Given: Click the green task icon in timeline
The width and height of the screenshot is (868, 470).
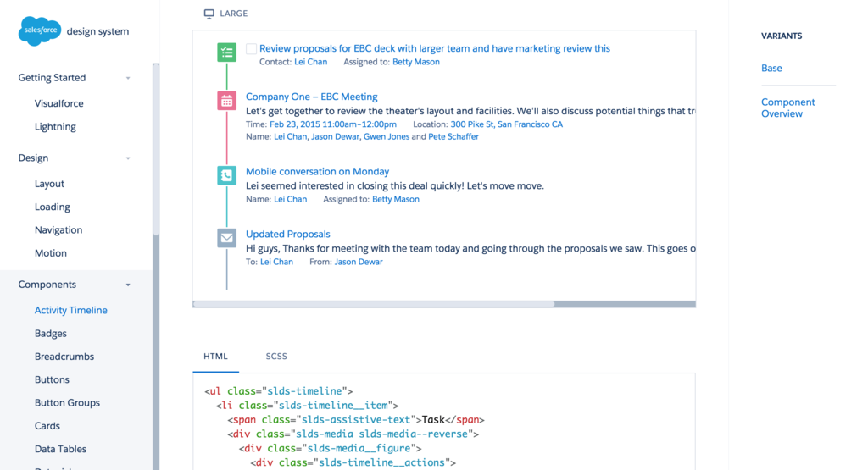Looking at the screenshot, I should tap(226, 53).
